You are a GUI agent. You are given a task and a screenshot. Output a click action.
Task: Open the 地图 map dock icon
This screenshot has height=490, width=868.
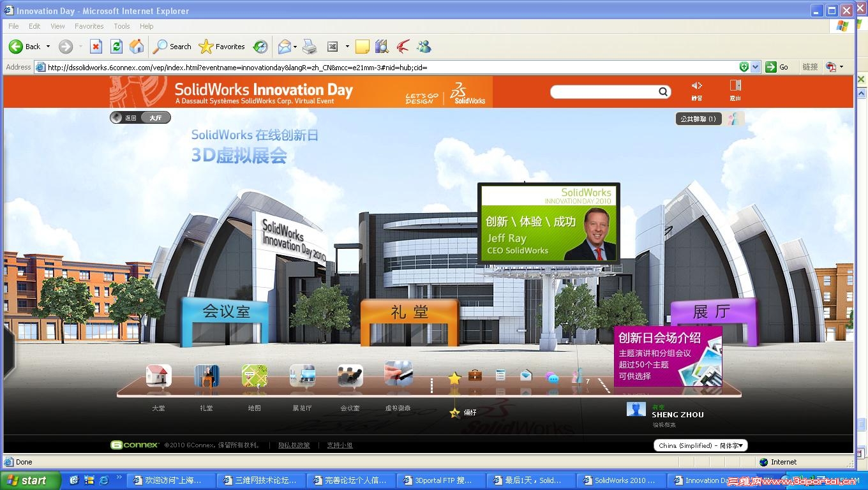point(254,376)
